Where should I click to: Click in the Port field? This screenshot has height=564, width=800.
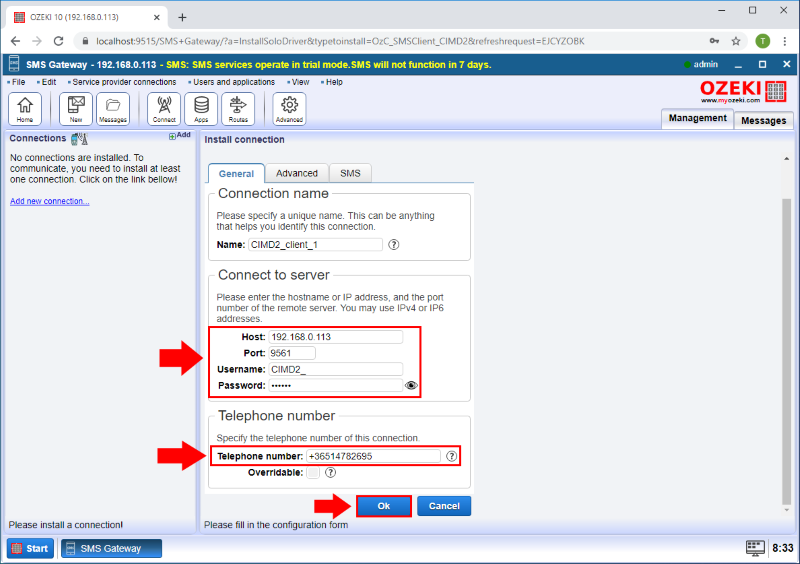pos(292,353)
